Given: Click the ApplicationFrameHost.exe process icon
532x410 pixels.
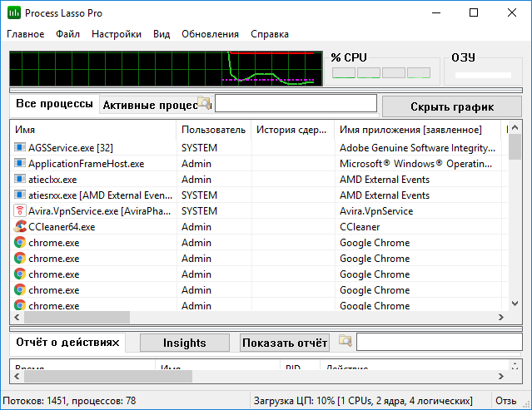Looking at the screenshot, I should pyautogui.click(x=20, y=163).
